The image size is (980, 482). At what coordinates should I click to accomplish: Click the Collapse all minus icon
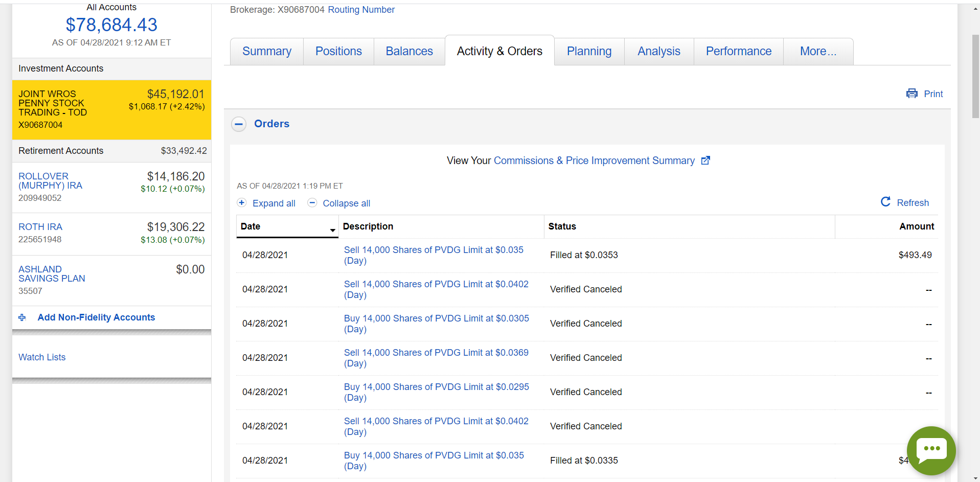(312, 203)
